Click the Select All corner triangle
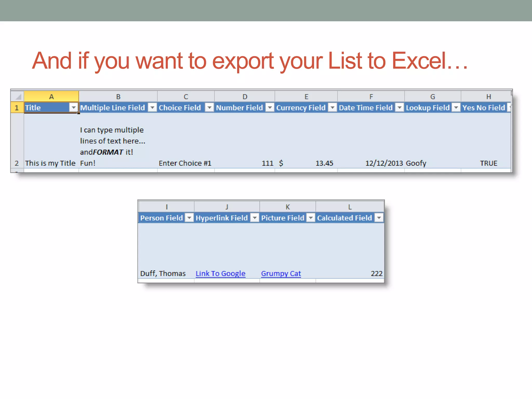The width and height of the screenshot is (532, 399). pyautogui.click(x=17, y=96)
